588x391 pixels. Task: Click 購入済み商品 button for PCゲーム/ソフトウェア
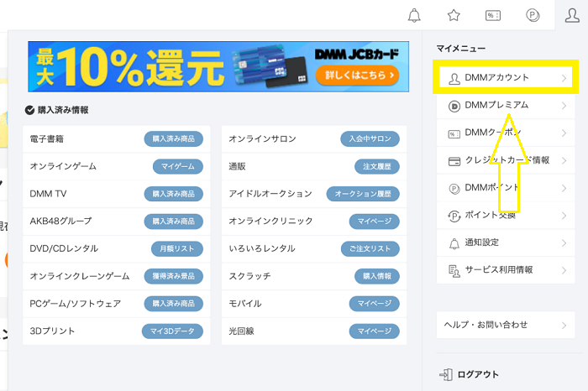tap(174, 304)
